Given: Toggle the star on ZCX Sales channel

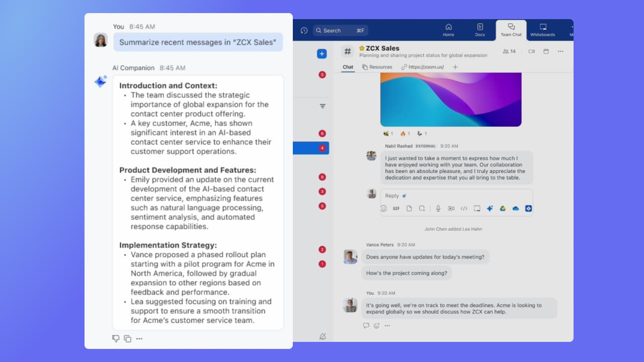Looking at the screenshot, I should click(x=361, y=49).
